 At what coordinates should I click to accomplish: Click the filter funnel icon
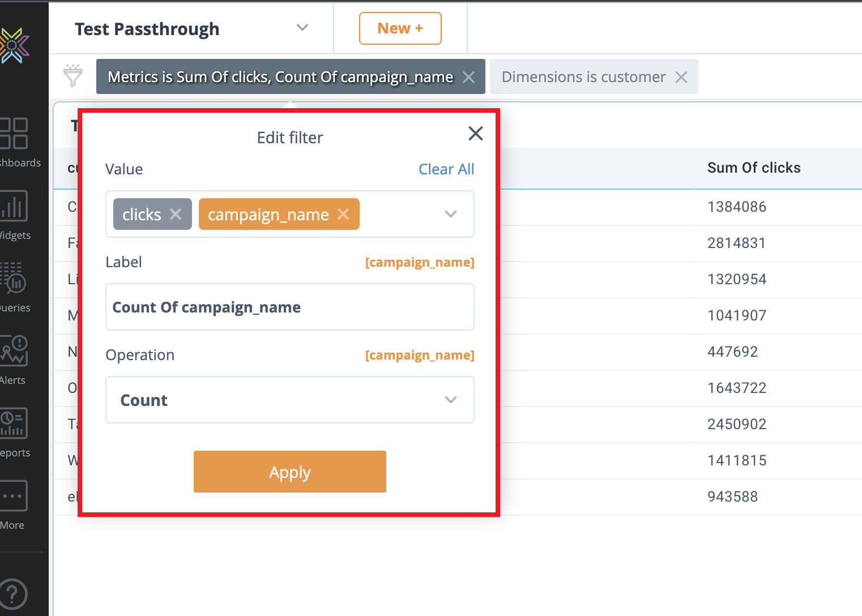(x=73, y=76)
